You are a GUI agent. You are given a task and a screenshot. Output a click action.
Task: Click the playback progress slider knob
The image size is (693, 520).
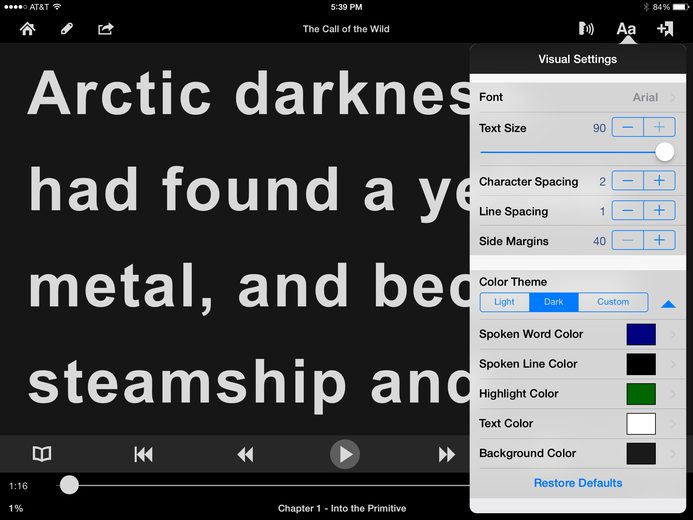69,485
